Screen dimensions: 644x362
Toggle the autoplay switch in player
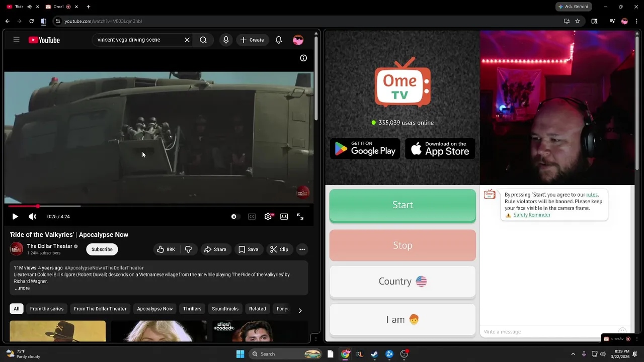235,217
